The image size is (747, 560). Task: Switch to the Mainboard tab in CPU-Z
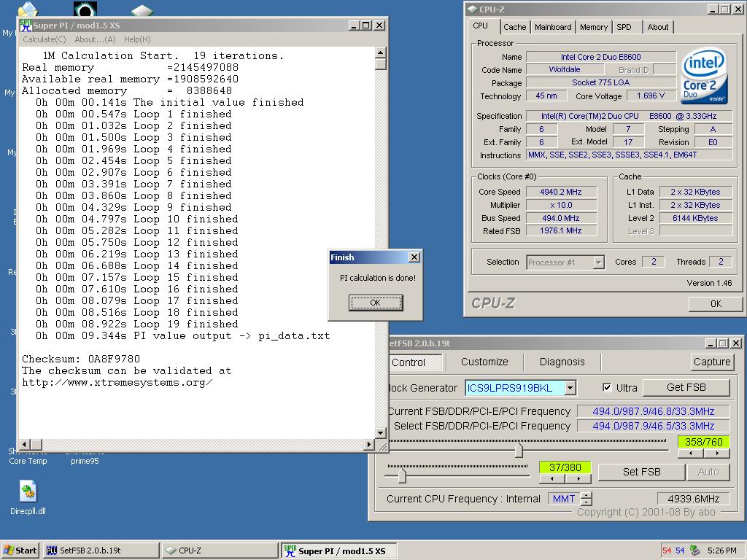coord(553,27)
